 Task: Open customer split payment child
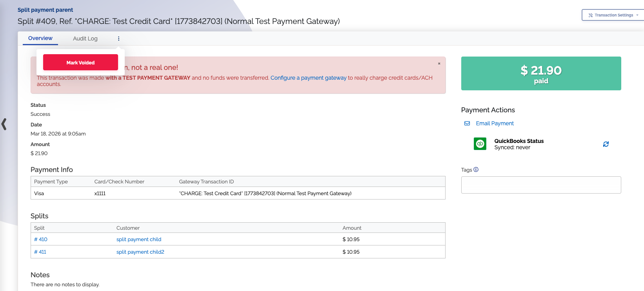point(139,239)
